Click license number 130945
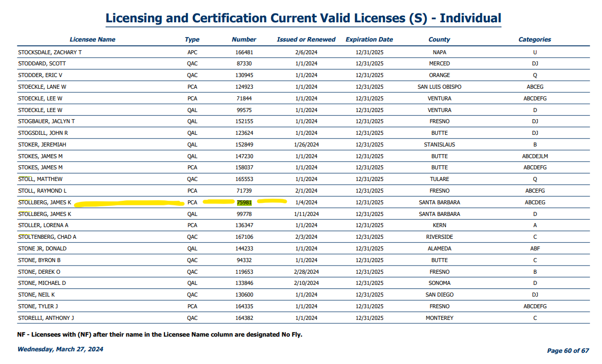This screenshot has height=364, width=602. click(x=244, y=75)
